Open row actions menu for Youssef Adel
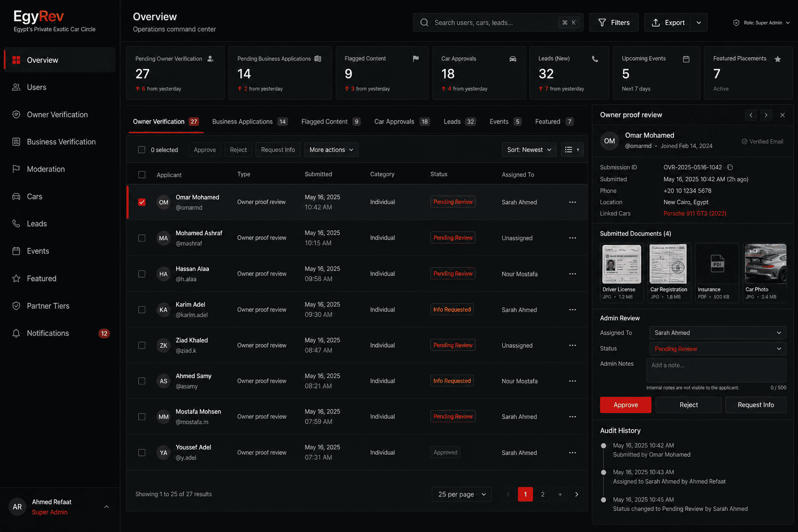This screenshot has width=798, height=532. click(x=573, y=453)
